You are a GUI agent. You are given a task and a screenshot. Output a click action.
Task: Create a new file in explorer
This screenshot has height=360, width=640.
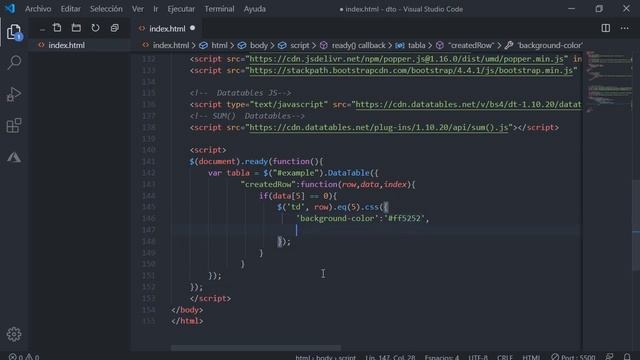click(x=57, y=28)
